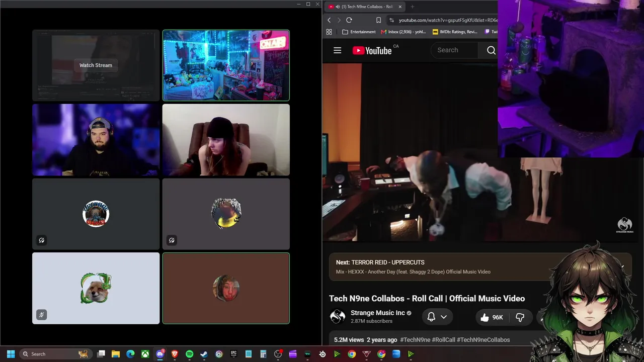Screen dimensions: 644x362
Task: Open the Strange Music Inc channel name
Action: tap(378, 313)
